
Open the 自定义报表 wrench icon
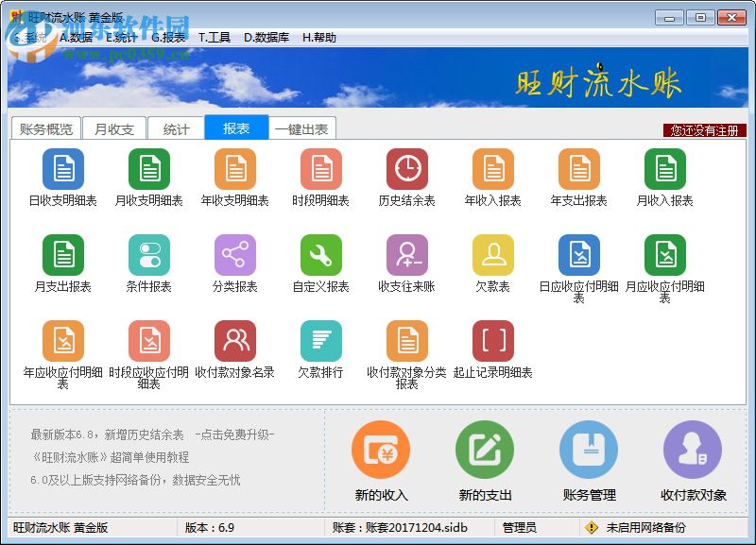pyautogui.click(x=321, y=255)
